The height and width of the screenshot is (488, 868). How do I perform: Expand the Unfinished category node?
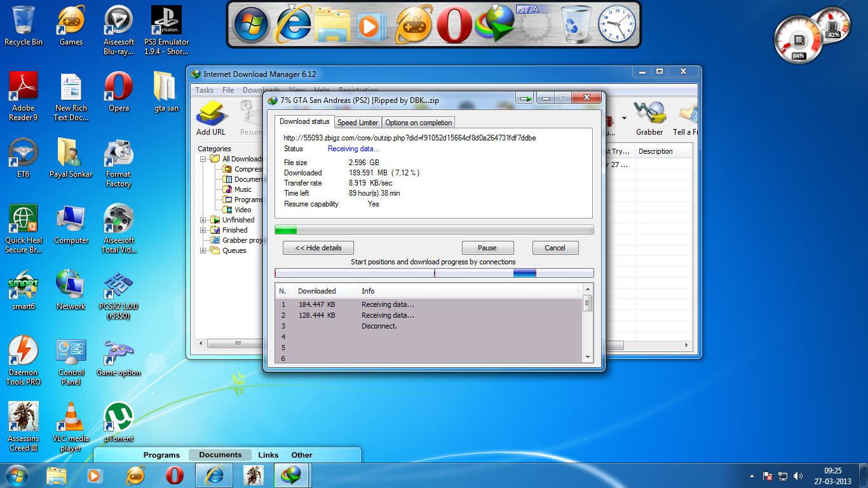[203, 220]
